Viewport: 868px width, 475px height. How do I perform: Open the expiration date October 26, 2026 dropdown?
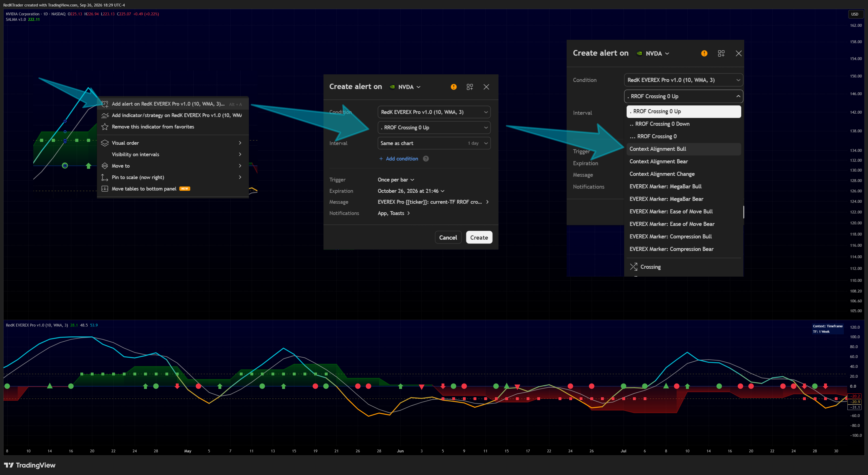pyautogui.click(x=411, y=191)
